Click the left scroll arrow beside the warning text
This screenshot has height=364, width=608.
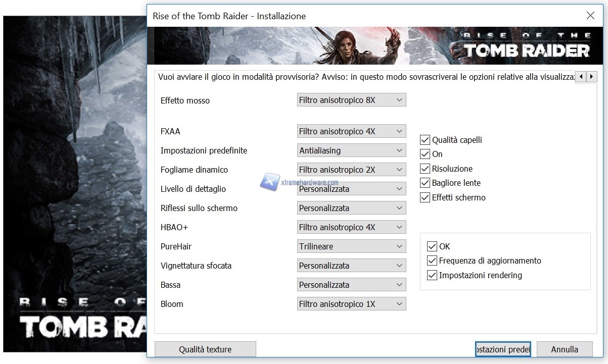[581, 77]
